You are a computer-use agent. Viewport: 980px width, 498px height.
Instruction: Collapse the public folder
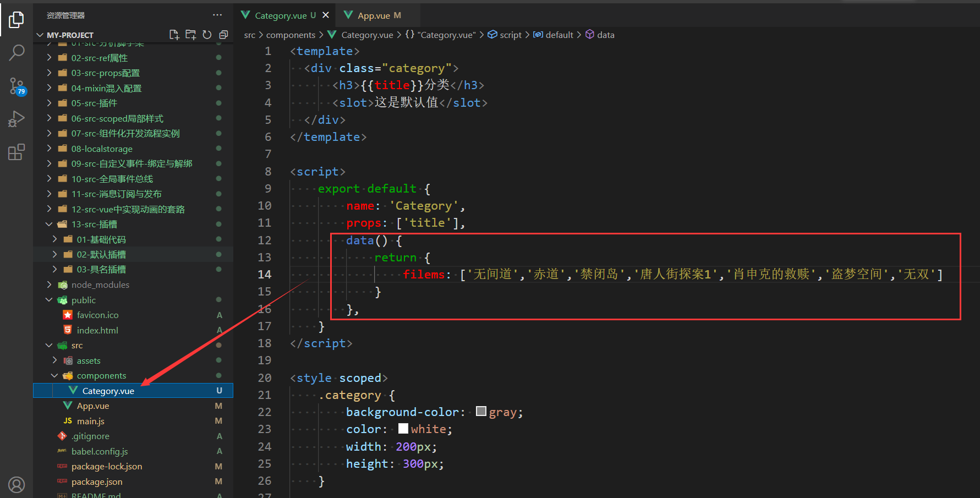click(84, 300)
